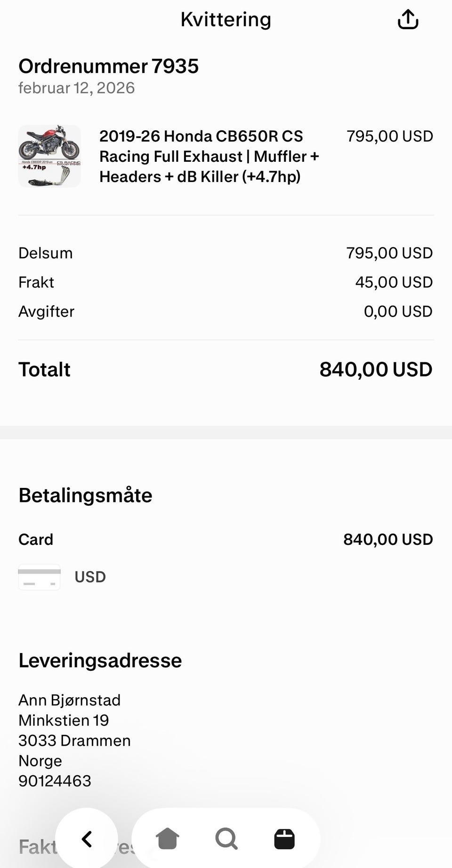Tap the Avgifter amount 0,00 USD
The width and height of the screenshot is (452, 868).
(398, 311)
